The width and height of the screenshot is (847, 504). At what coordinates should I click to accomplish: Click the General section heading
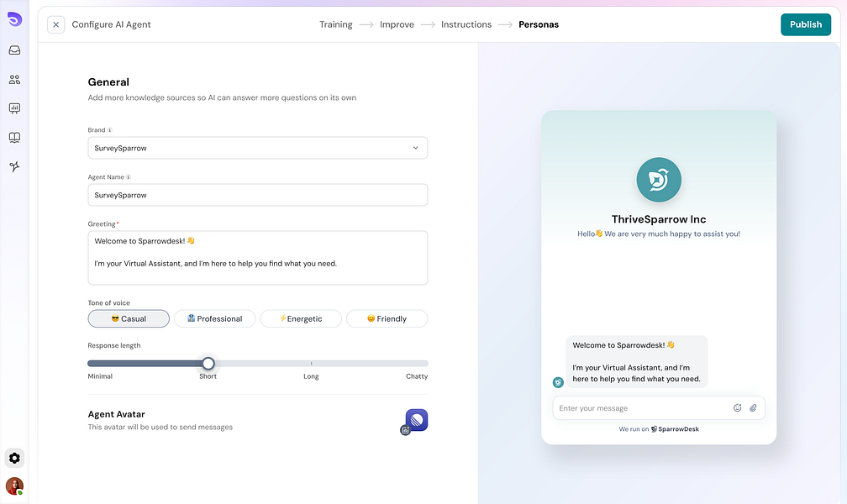(x=108, y=82)
